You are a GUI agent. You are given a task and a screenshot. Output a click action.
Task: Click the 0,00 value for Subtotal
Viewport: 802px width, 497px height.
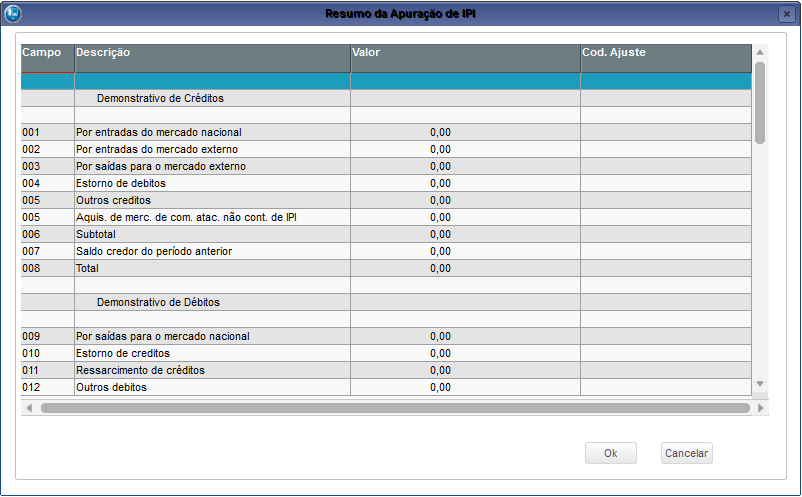[x=440, y=234]
